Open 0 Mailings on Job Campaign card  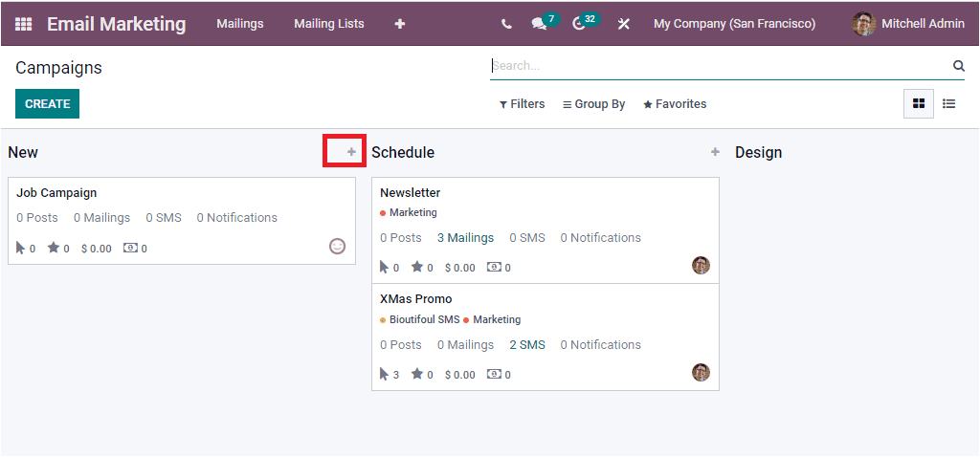click(x=101, y=218)
